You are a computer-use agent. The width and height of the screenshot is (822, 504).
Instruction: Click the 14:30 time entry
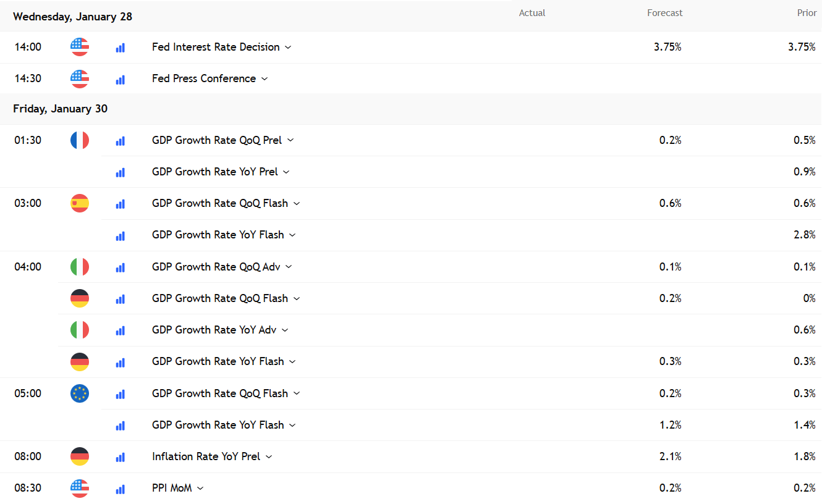[x=28, y=78]
